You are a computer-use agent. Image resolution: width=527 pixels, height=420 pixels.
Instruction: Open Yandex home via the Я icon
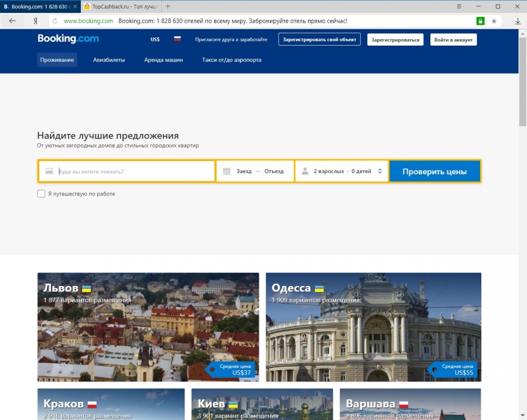(x=35, y=21)
